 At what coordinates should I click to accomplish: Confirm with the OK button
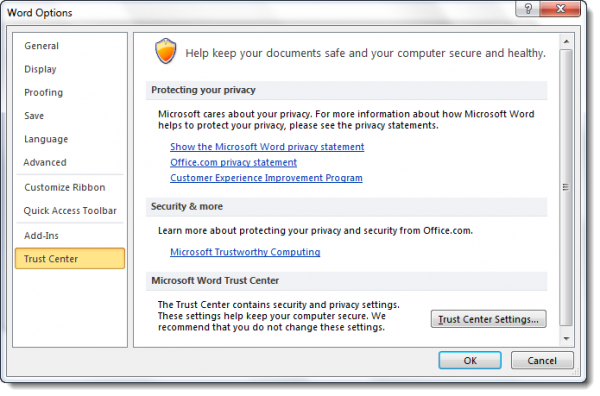coord(470,360)
